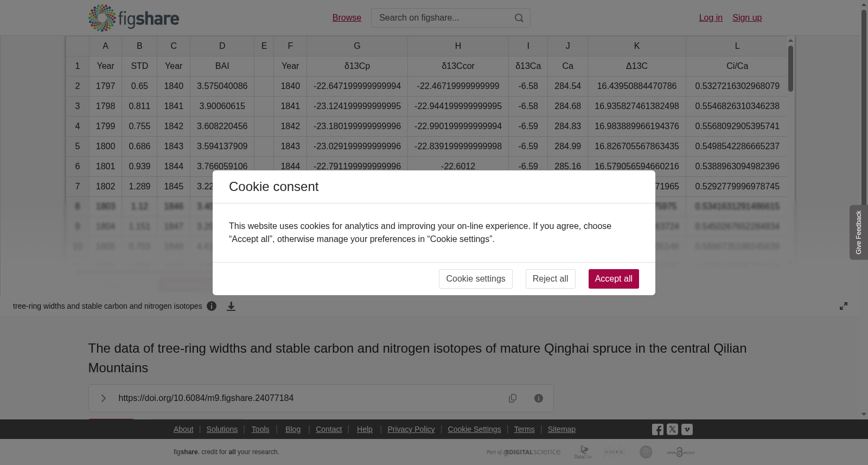This screenshot has width=868, height=465.
Task: Click the DOI URL text
Action: click(206, 398)
